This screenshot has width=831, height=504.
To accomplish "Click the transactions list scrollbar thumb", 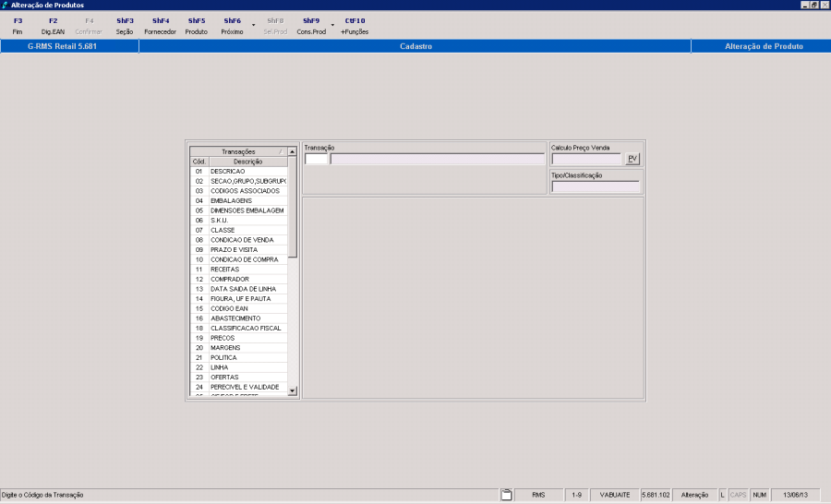I will [x=292, y=207].
